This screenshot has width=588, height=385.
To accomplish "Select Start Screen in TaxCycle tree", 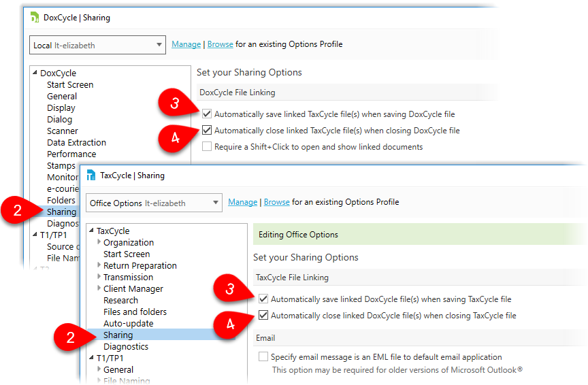I will 127,254.
